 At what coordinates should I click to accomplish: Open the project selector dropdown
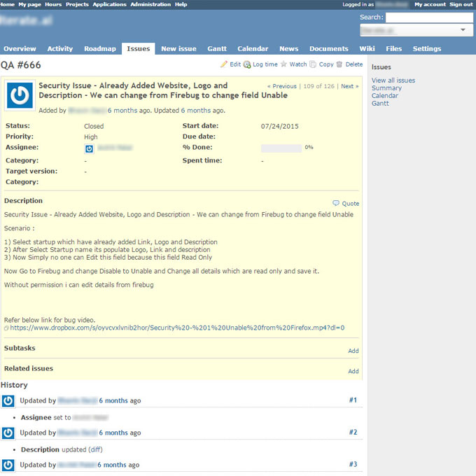coord(416,30)
